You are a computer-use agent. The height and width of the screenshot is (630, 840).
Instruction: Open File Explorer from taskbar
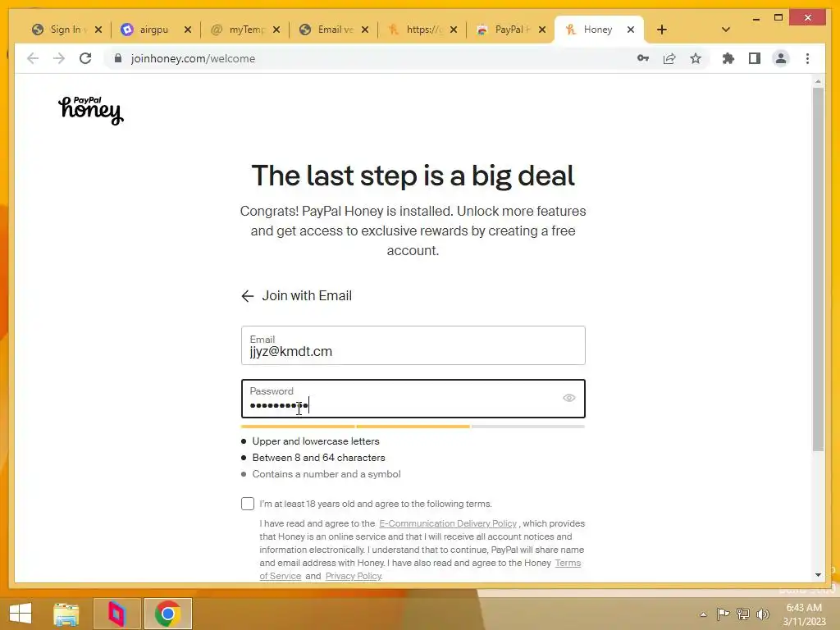(x=66, y=614)
